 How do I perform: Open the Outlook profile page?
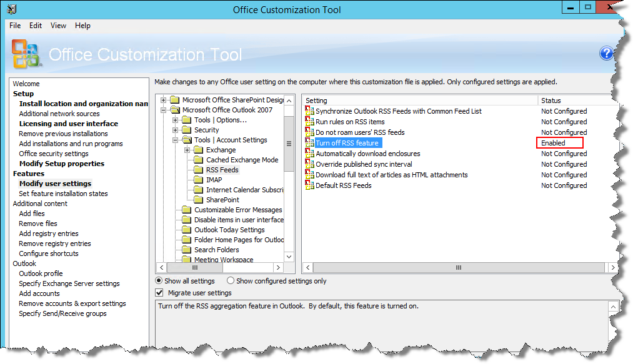pos(41,273)
